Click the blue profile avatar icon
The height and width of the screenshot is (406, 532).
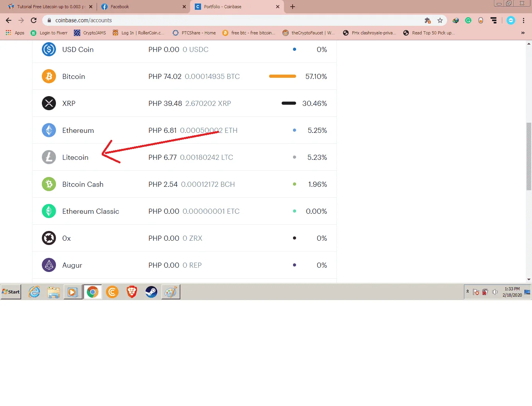click(511, 20)
